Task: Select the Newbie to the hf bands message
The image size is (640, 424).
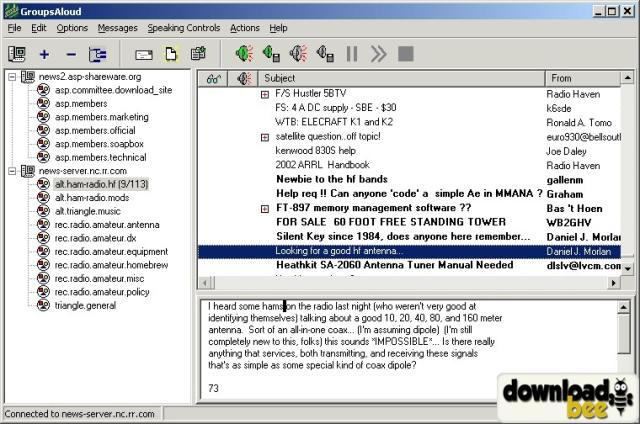Action: pos(409,179)
